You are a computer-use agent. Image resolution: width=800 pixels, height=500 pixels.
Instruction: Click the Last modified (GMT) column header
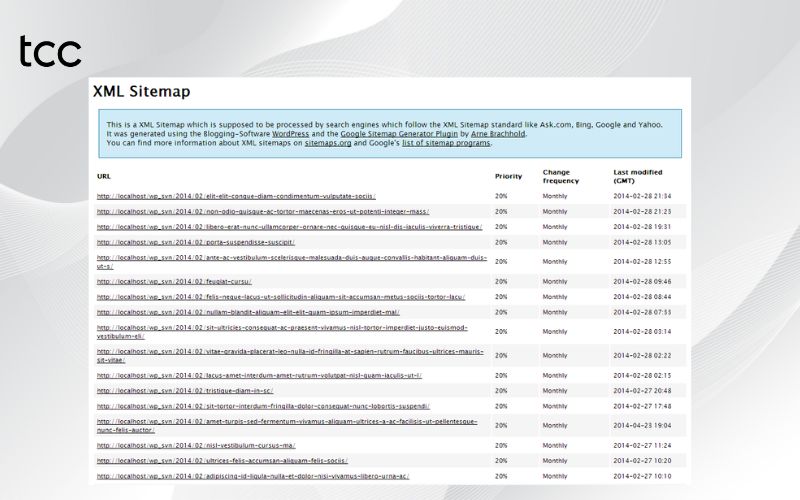pyautogui.click(x=638, y=176)
